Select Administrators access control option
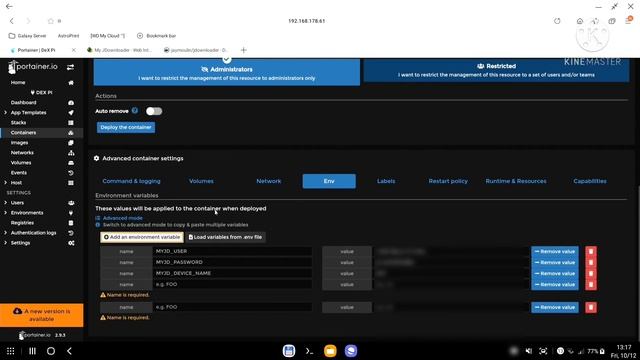The image size is (640, 360). point(227,72)
